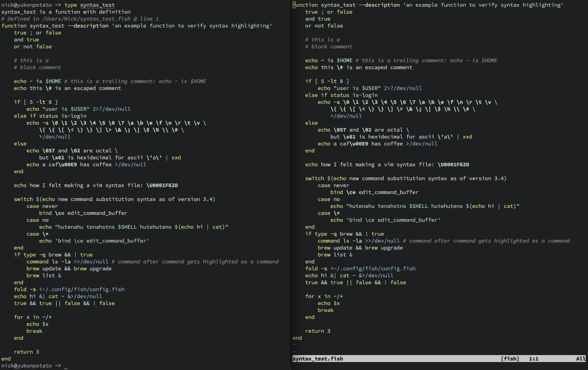The width and height of the screenshot is (588, 370).
Task: Click 'break' keyword in terminal pane
Action: [x=34, y=331]
